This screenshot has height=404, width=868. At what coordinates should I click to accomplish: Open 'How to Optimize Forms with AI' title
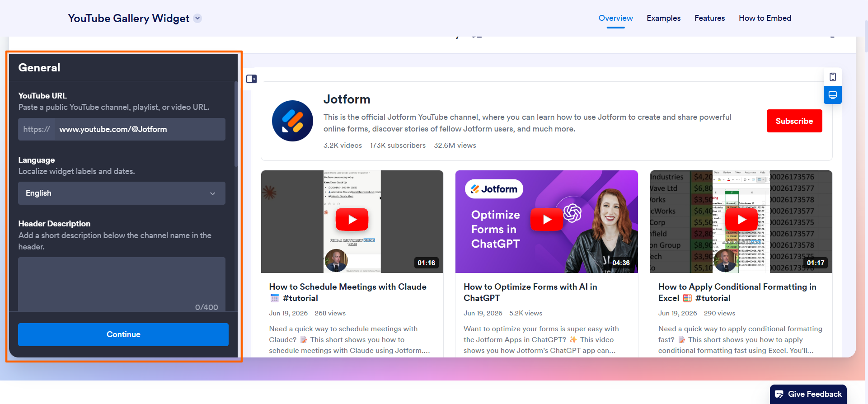530,292
